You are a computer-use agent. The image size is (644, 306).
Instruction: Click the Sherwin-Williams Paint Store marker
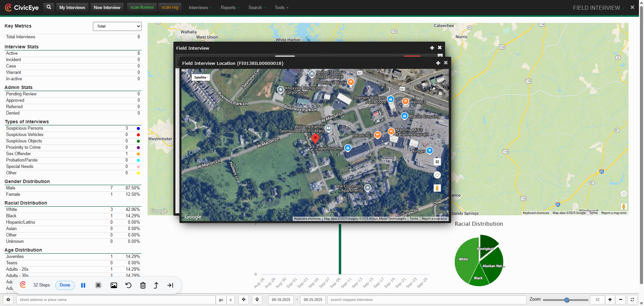click(x=390, y=99)
